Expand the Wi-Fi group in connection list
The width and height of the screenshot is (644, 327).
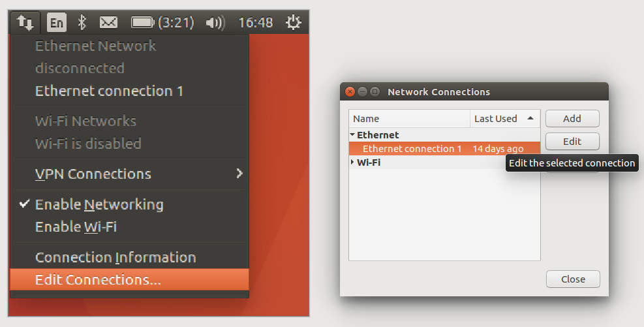[x=353, y=163]
